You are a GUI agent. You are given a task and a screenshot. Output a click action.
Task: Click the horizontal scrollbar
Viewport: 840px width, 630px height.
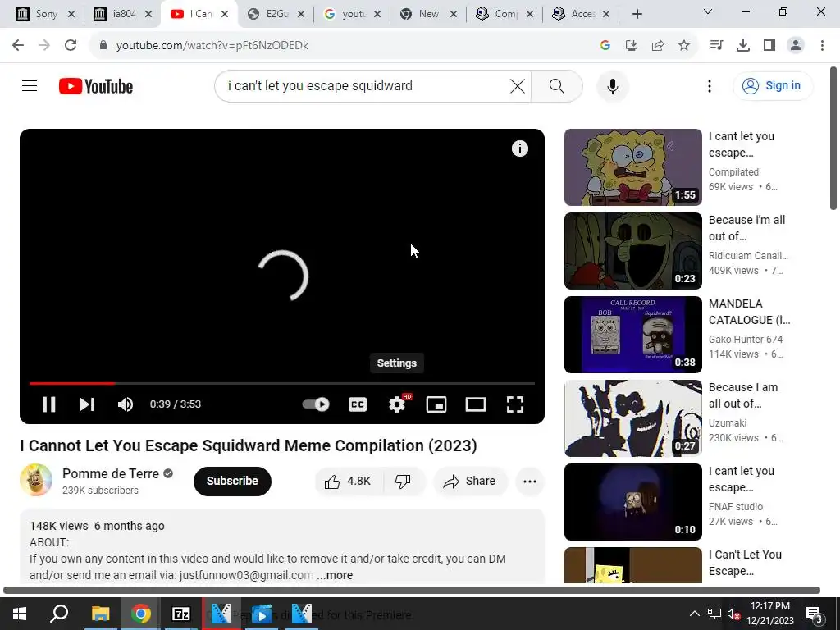(412, 591)
